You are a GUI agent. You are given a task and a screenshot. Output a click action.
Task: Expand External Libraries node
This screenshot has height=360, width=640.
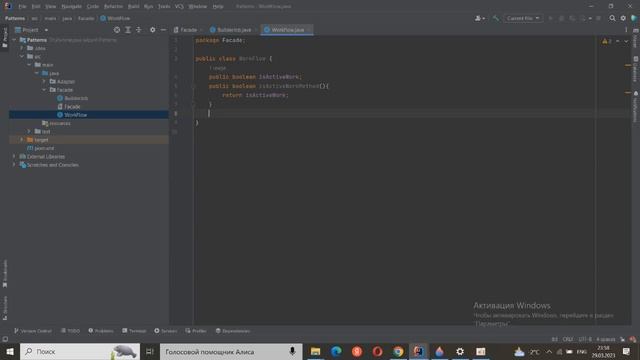[x=14, y=156]
